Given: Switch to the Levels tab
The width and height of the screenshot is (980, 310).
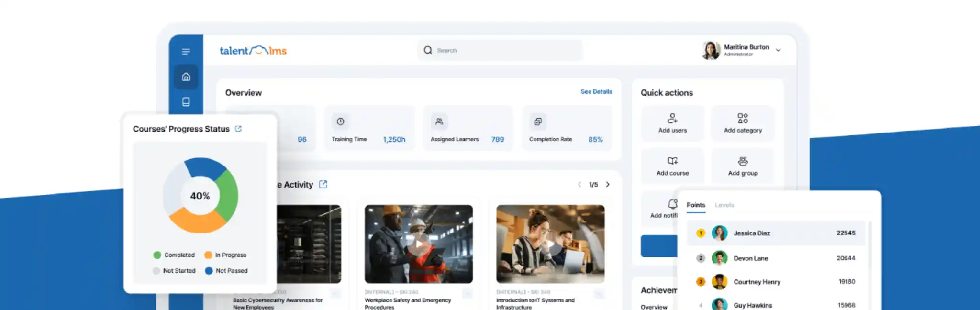Looking at the screenshot, I should pyautogui.click(x=724, y=205).
